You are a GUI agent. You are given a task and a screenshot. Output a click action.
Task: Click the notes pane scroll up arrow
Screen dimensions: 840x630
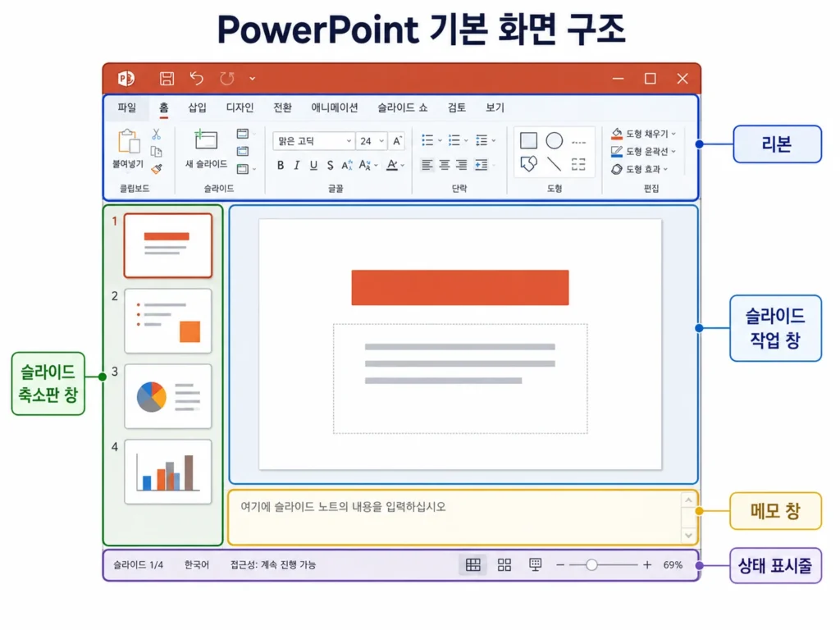688,500
